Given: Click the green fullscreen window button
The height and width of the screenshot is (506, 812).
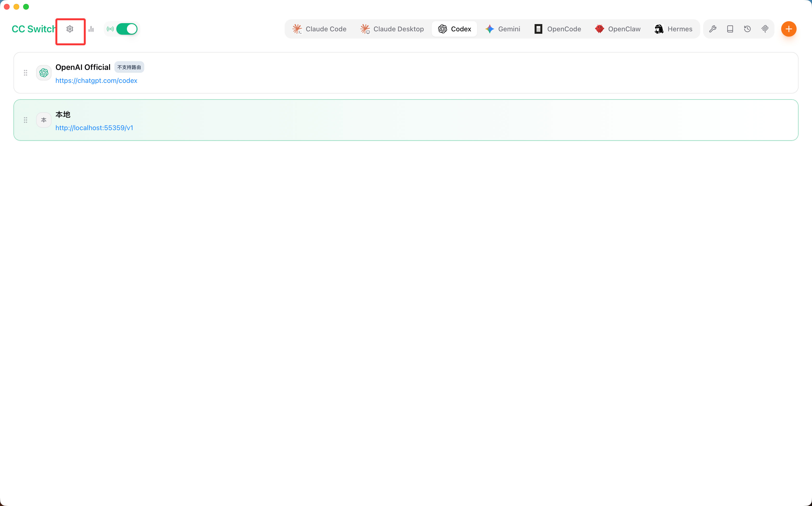Looking at the screenshot, I should (26, 7).
